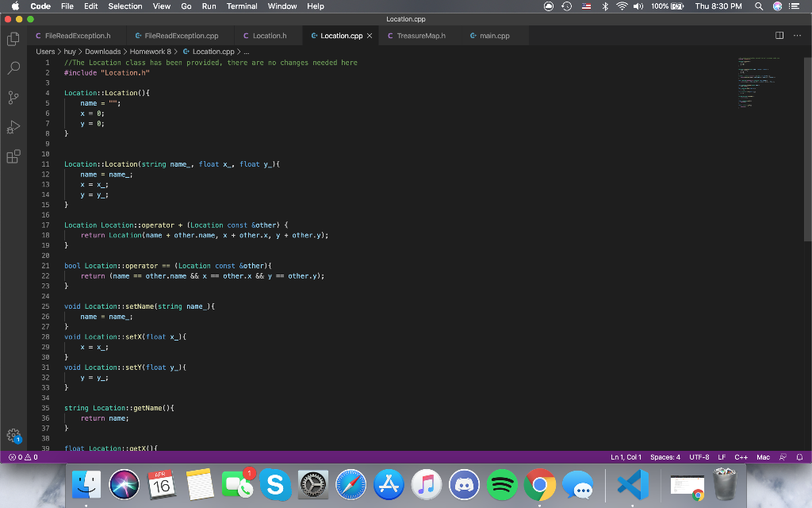The width and height of the screenshot is (812, 508).
Task: Open the Manage gear icon
Action: click(13, 436)
